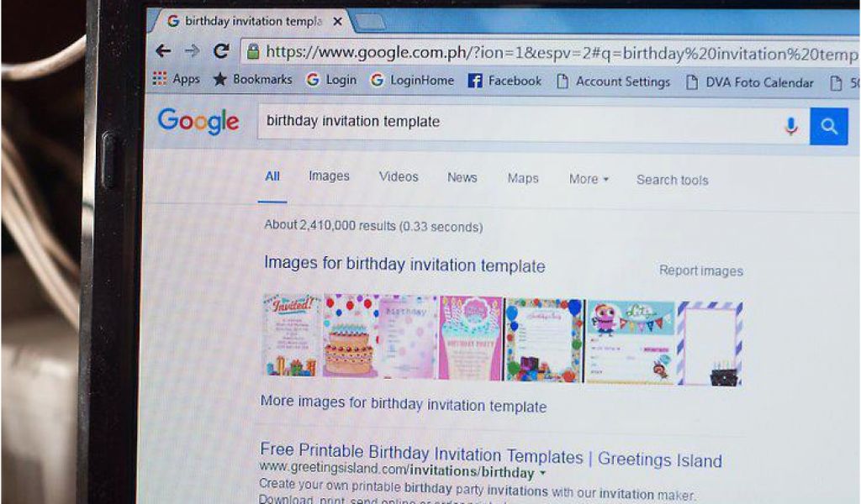Click More images for birthday invitation template

pyautogui.click(x=404, y=404)
